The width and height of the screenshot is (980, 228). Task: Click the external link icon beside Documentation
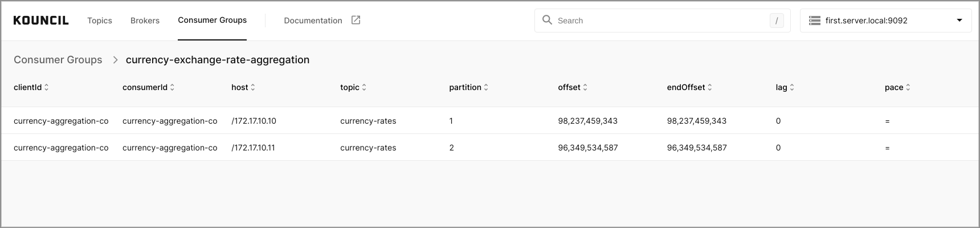click(x=356, y=20)
